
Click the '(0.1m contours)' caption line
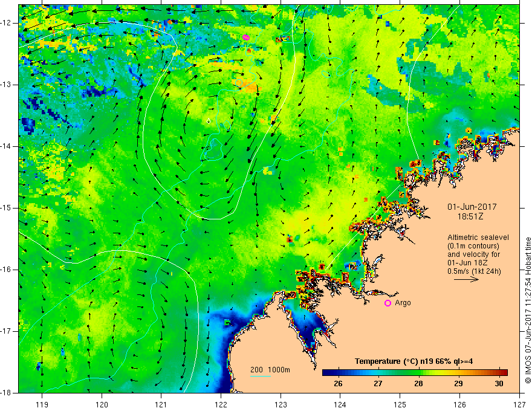(473, 246)
